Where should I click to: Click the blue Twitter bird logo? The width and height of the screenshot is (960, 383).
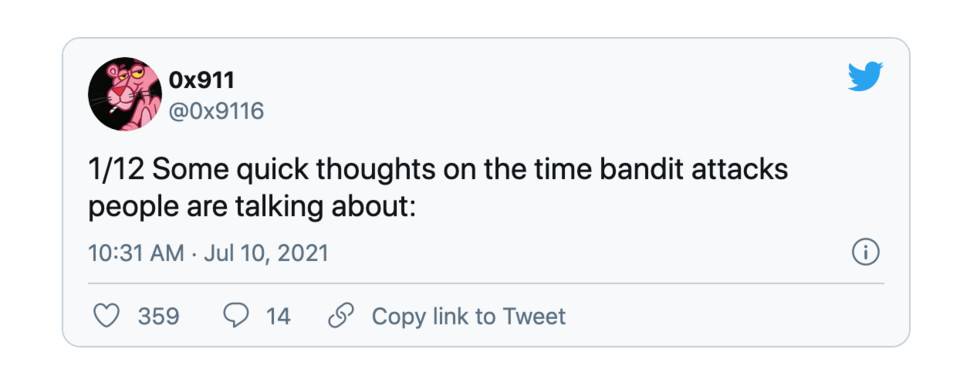(865, 76)
